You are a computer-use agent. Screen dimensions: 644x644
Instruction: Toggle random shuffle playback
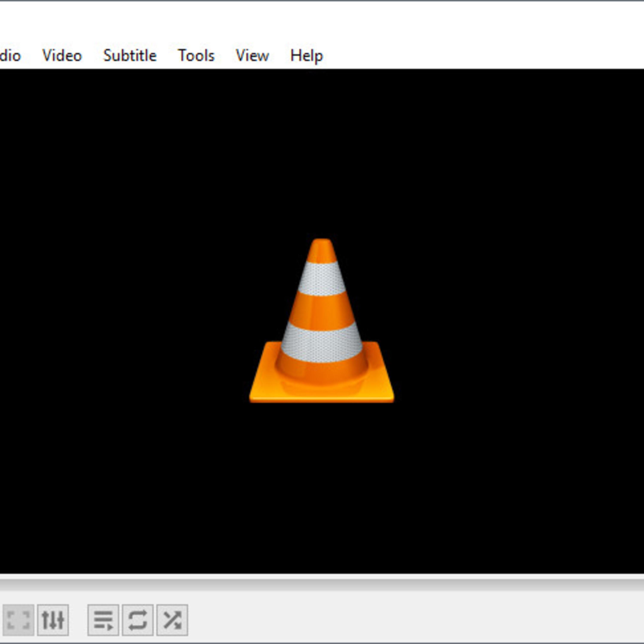tap(172, 620)
